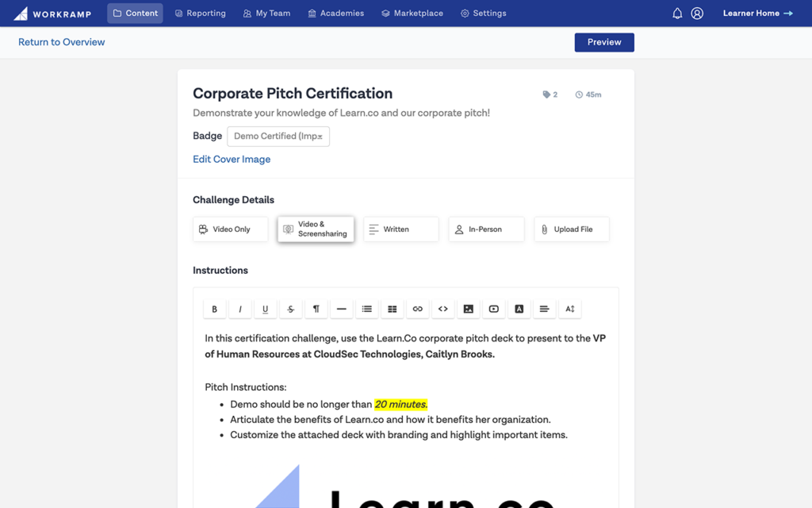Viewport: 812px width, 508px height.
Task: Select the In-Person challenge type
Action: (486, 229)
